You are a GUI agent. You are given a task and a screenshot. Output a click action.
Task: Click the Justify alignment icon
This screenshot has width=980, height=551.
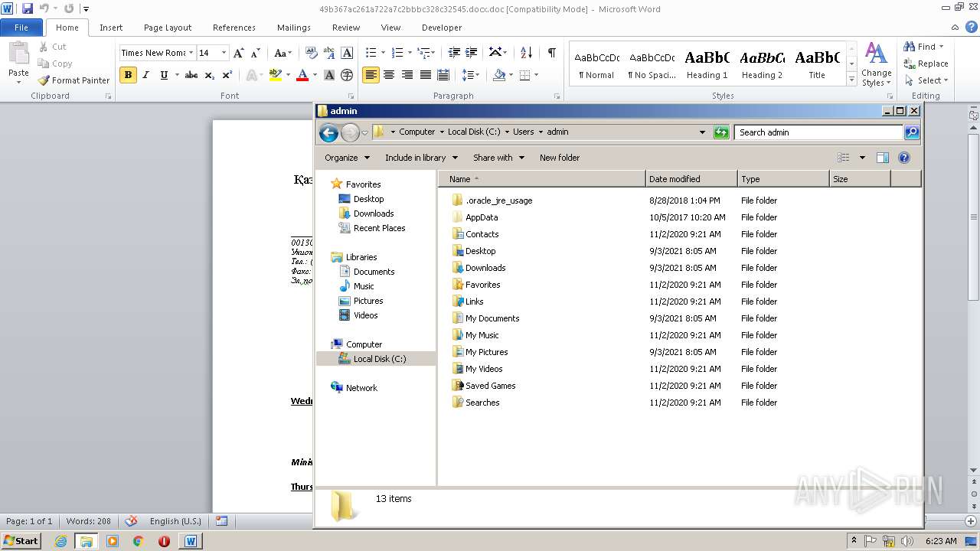point(425,75)
